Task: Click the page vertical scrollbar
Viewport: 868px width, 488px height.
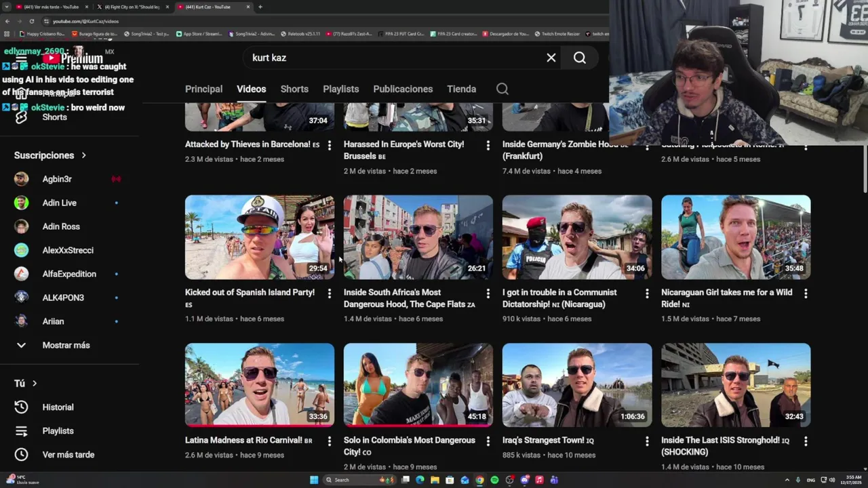Action: (x=864, y=169)
